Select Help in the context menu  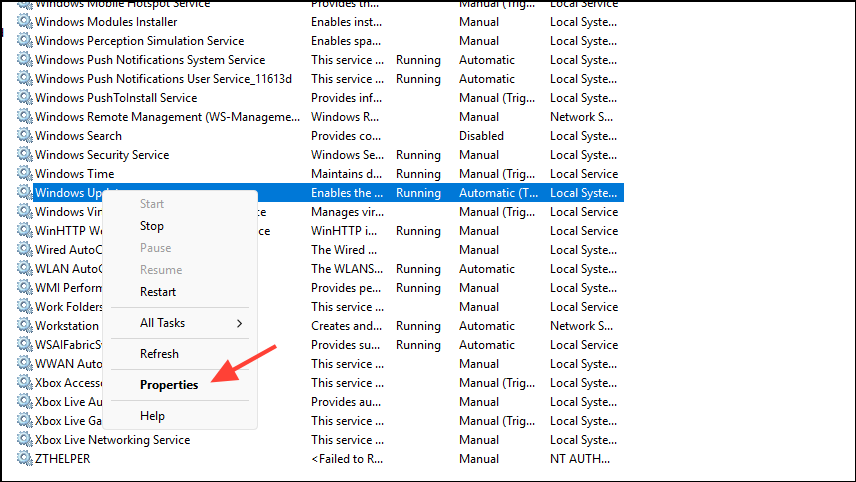click(x=152, y=416)
